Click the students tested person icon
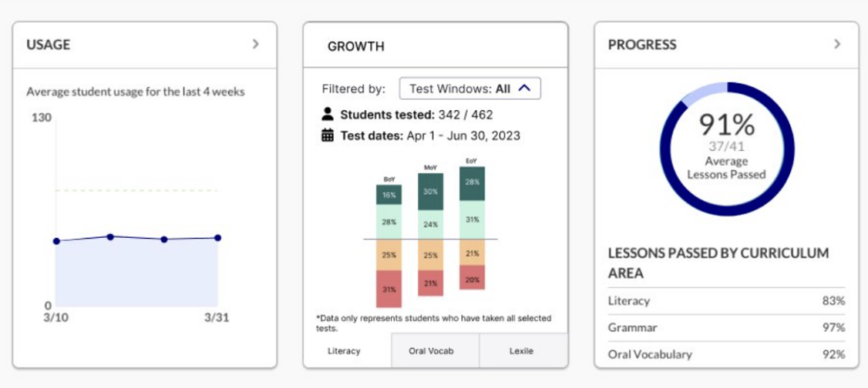Image resolution: width=868 pixels, height=388 pixels. coord(328,114)
